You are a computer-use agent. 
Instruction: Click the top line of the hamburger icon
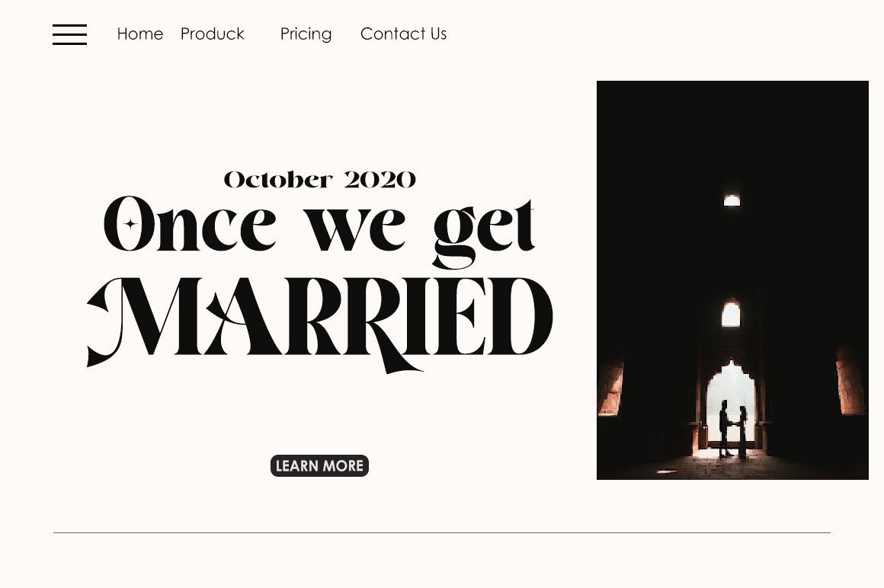(69, 24)
